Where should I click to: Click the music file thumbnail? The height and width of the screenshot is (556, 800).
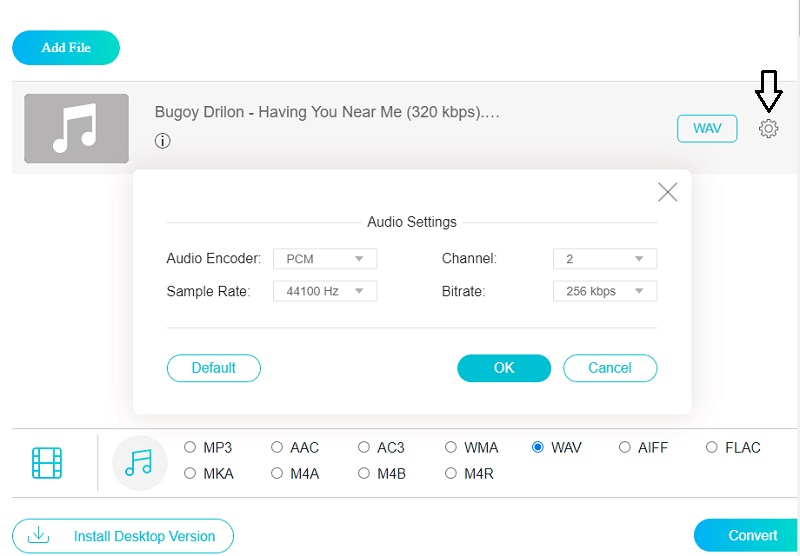[x=76, y=129]
